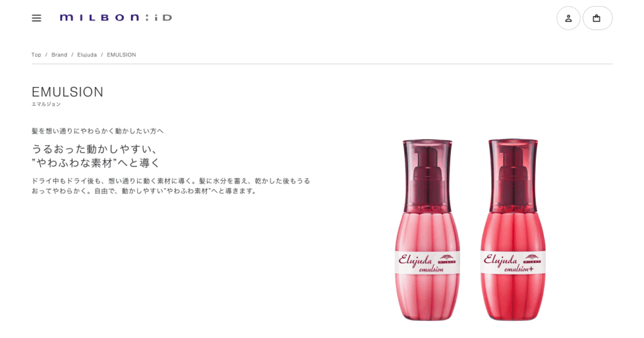644x338 pixels.
Task: Click the white label on the left bottle
Action: coord(428,262)
